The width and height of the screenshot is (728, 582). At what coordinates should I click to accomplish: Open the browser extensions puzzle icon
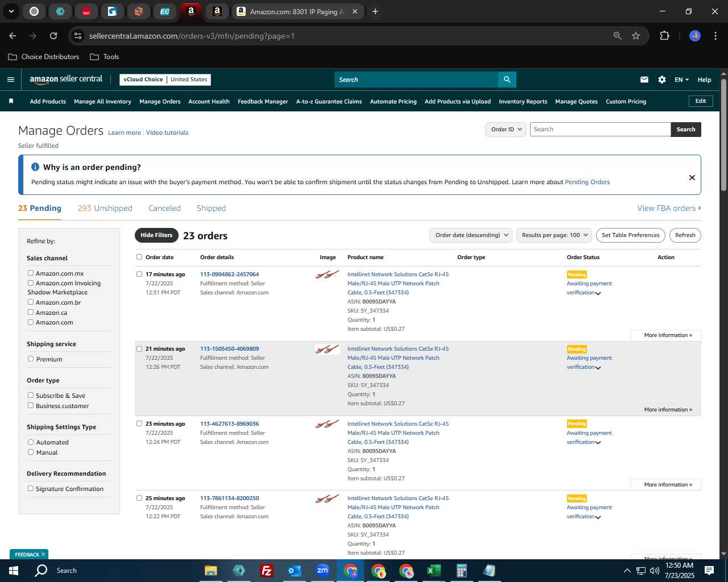[x=664, y=36]
